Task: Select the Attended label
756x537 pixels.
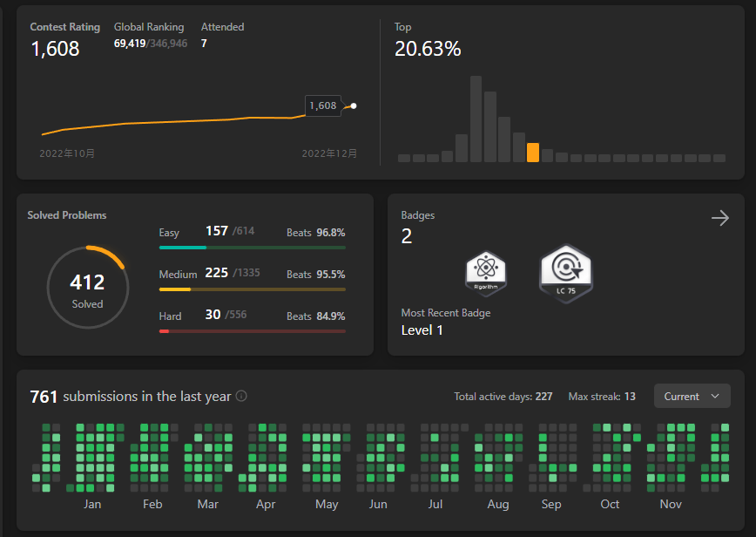Action: point(222,27)
